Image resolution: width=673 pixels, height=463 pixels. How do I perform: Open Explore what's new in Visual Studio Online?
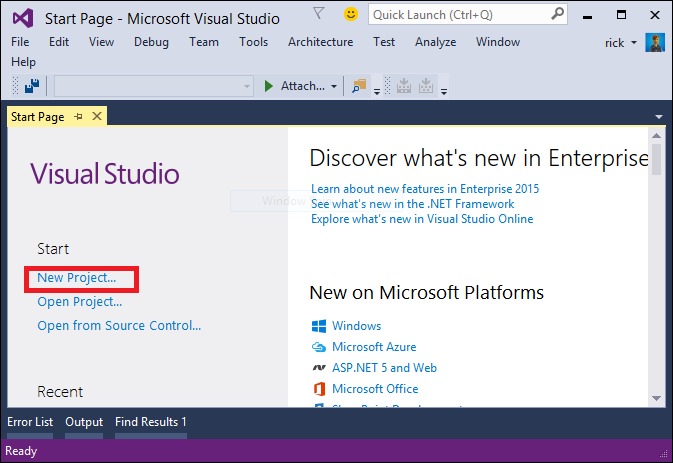pos(422,219)
